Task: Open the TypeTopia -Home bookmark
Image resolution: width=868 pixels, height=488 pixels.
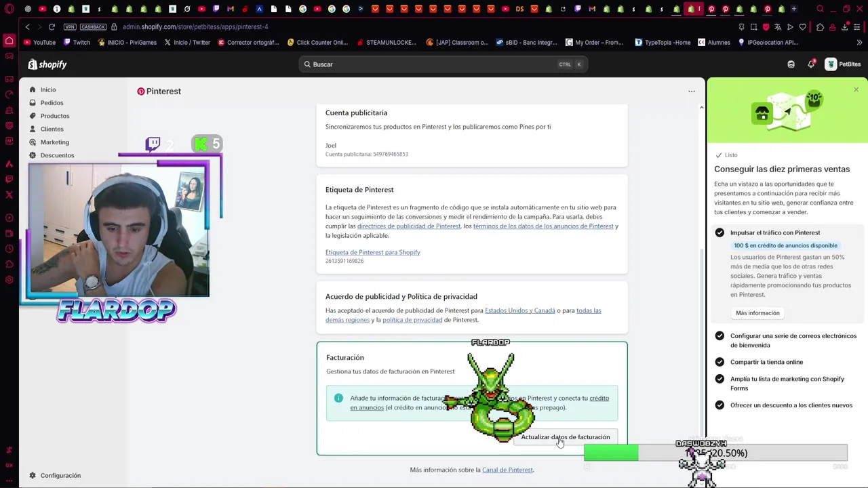Action: coord(663,42)
